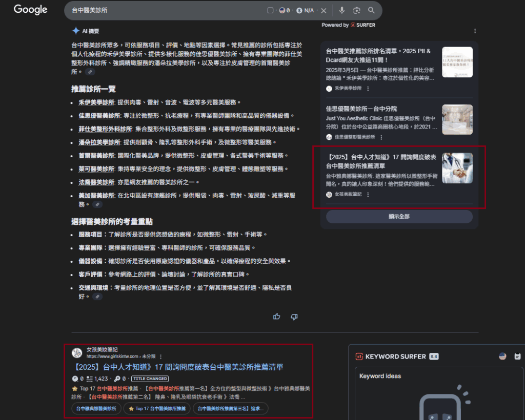The height and width of the screenshot is (420, 525).
Task: Tick the Keyword Surfer checkbox in search bar
Action: 270,10
